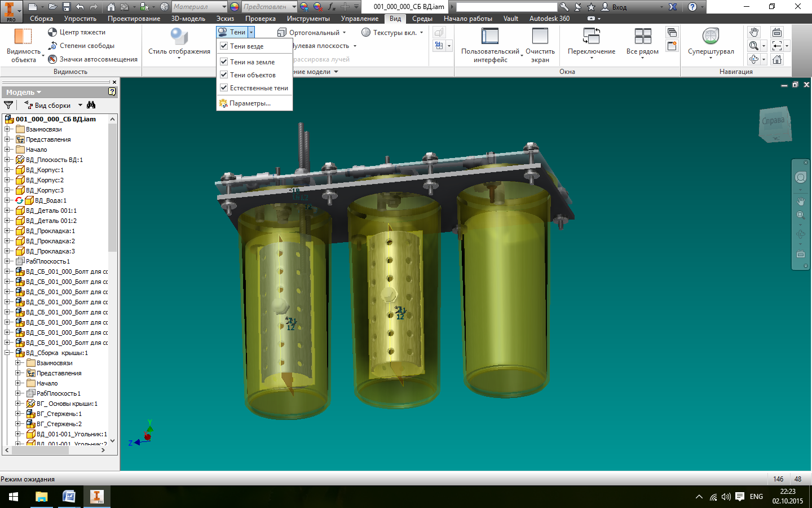Select 'ВД_Деталь 001:1' in model tree
This screenshot has height=508, width=812.
[51, 211]
